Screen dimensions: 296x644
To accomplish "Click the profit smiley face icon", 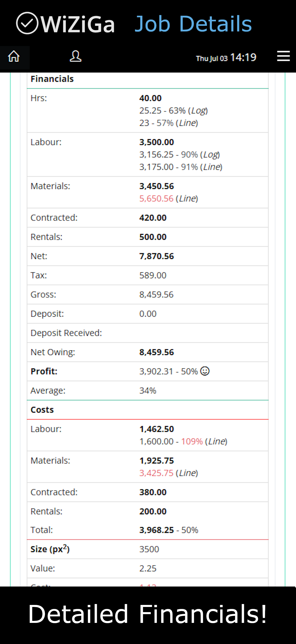I will (205, 371).
